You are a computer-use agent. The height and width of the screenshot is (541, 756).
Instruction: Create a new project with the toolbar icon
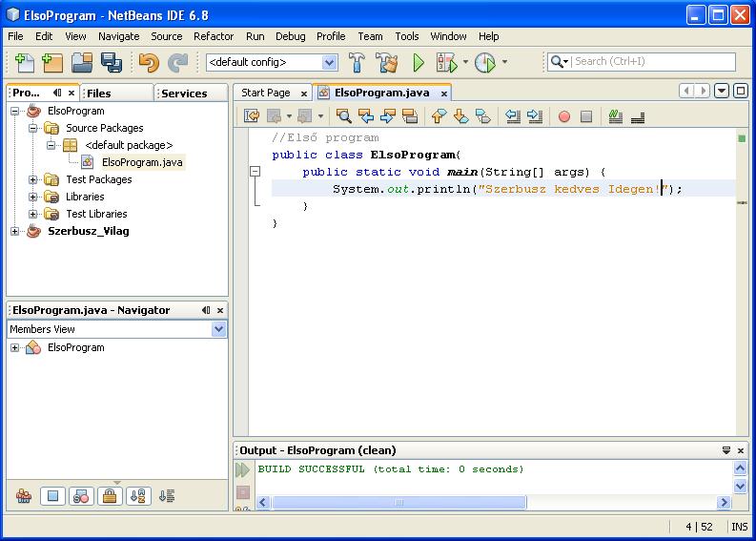pyautogui.click(x=52, y=63)
